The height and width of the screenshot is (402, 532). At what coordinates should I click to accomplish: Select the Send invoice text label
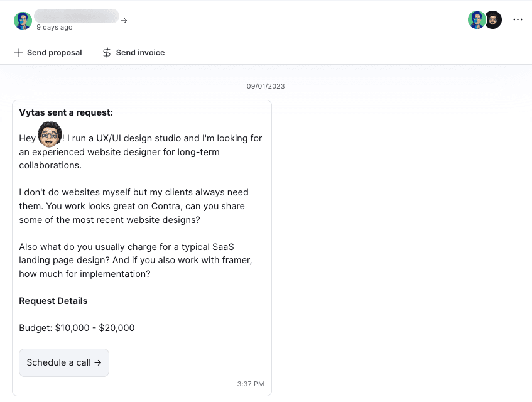(140, 53)
